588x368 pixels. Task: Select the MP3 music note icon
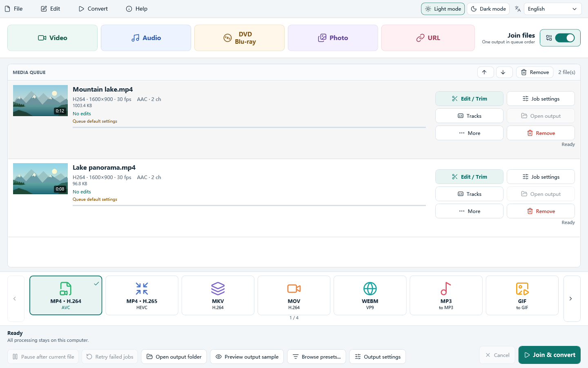tap(446, 289)
